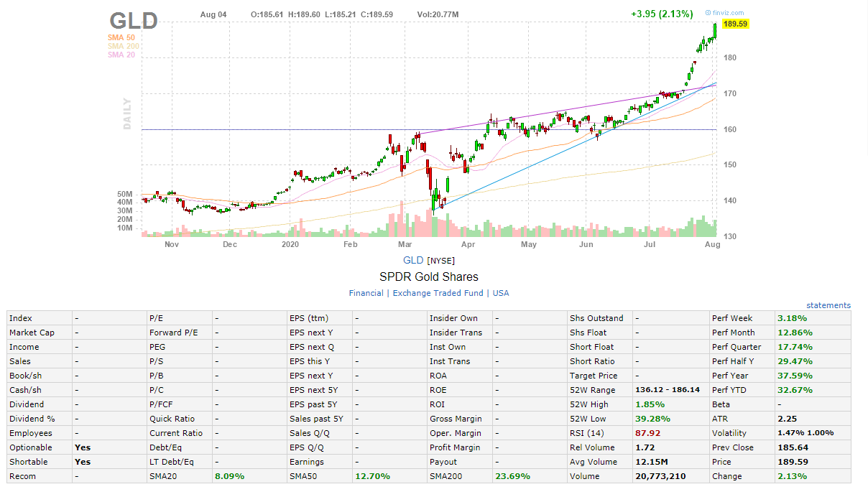Click the 52W Range value 136.12 - 186.14
This screenshot has width=868, height=497.
click(x=667, y=390)
